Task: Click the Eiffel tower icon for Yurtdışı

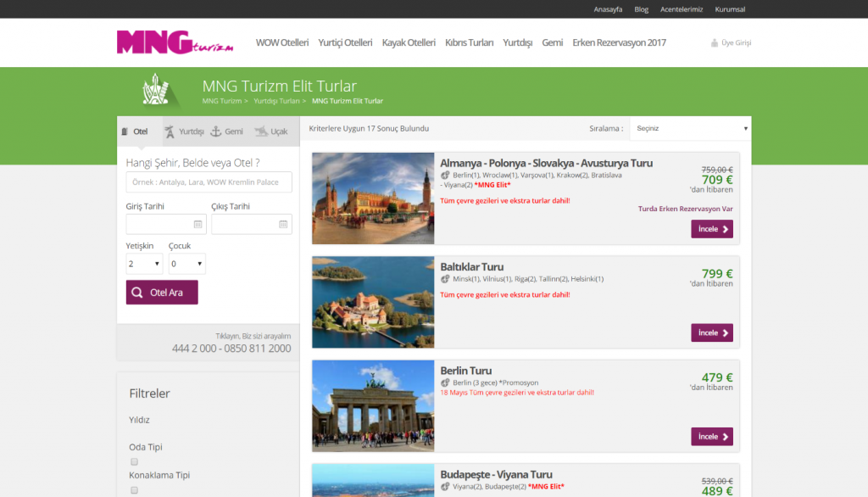Action: [x=170, y=131]
